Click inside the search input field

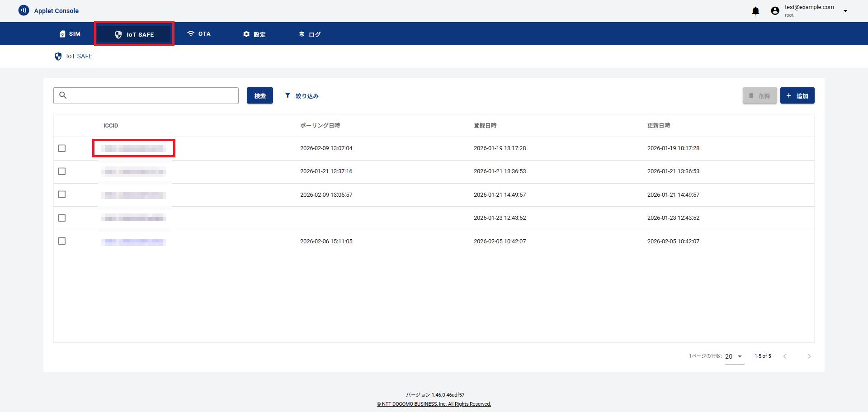(x=149, y=95)
